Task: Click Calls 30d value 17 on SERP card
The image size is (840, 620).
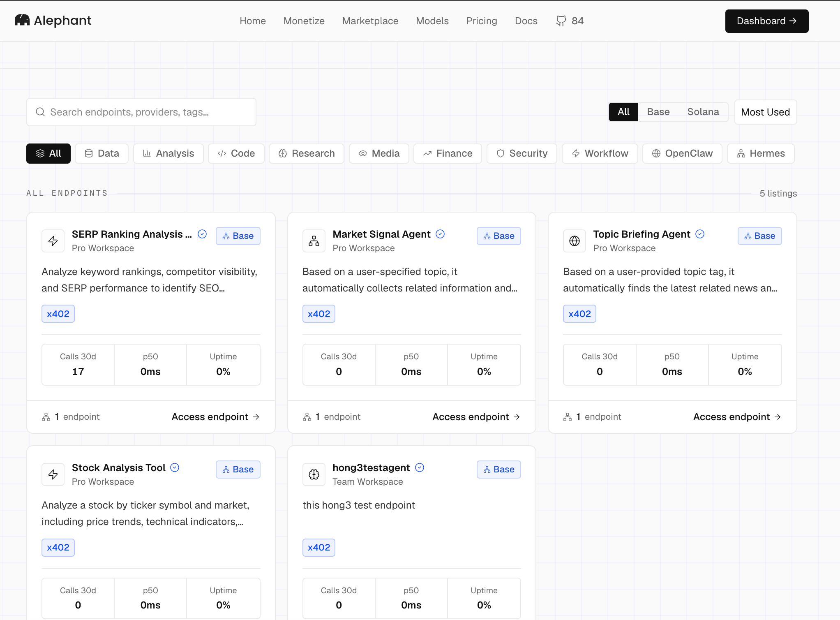Action: (x=78, y=372)
